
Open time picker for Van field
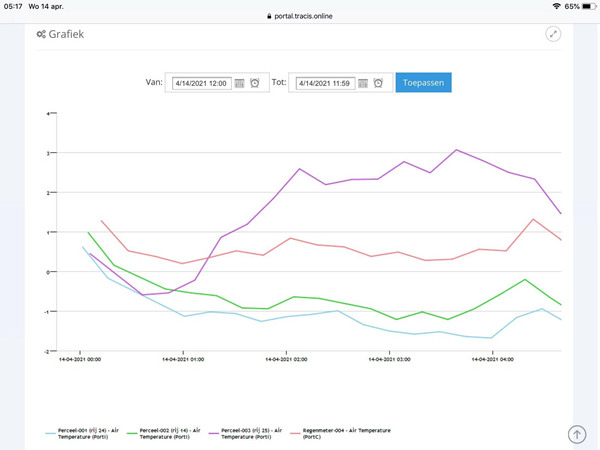click(255, 83)
